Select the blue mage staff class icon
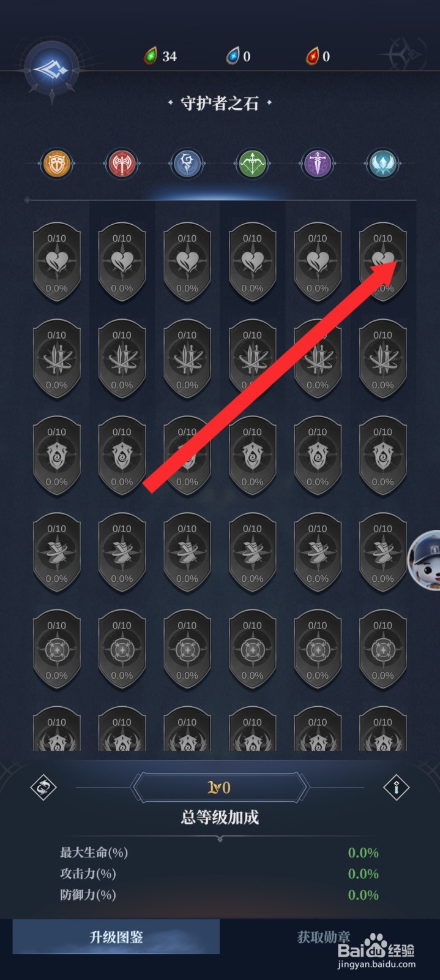 click(187, 164)
